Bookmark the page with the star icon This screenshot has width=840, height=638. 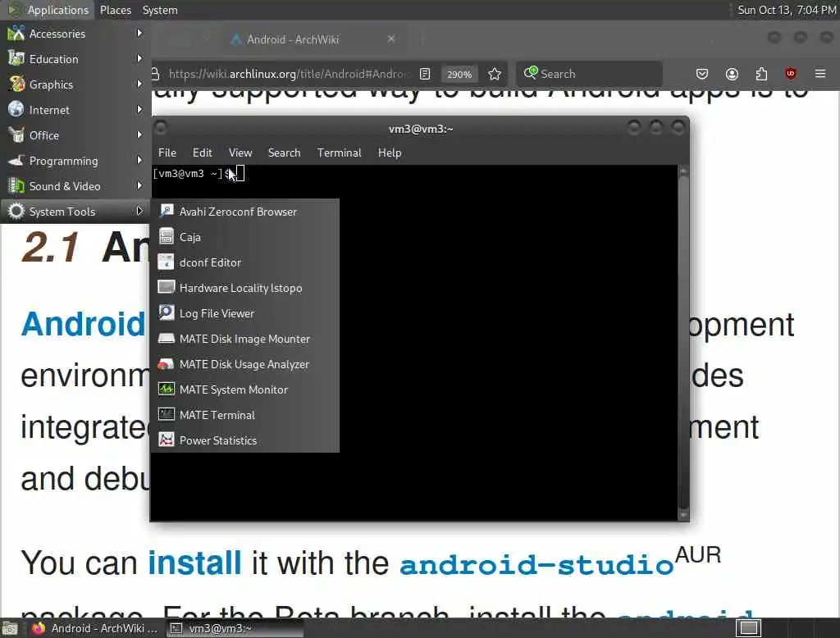(x=495, y=74)
